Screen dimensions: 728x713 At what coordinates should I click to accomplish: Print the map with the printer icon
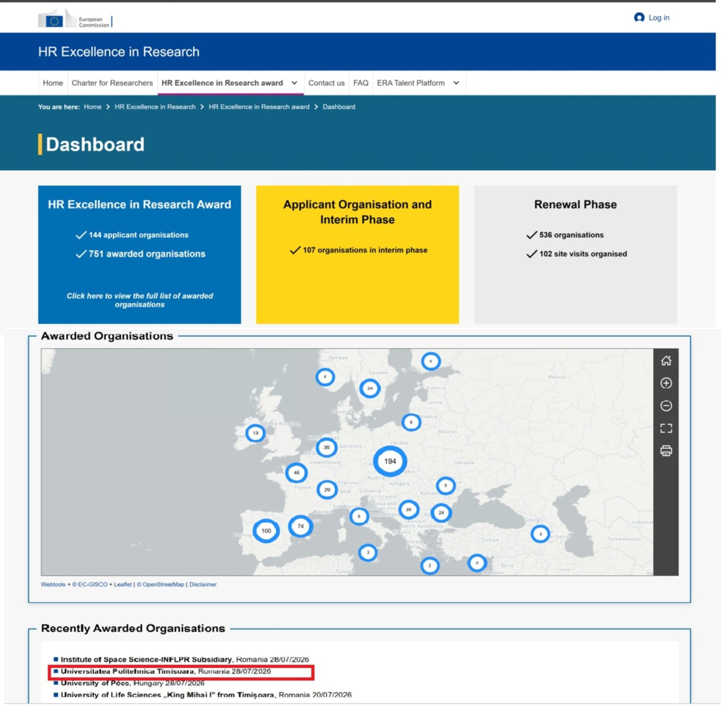666,450
